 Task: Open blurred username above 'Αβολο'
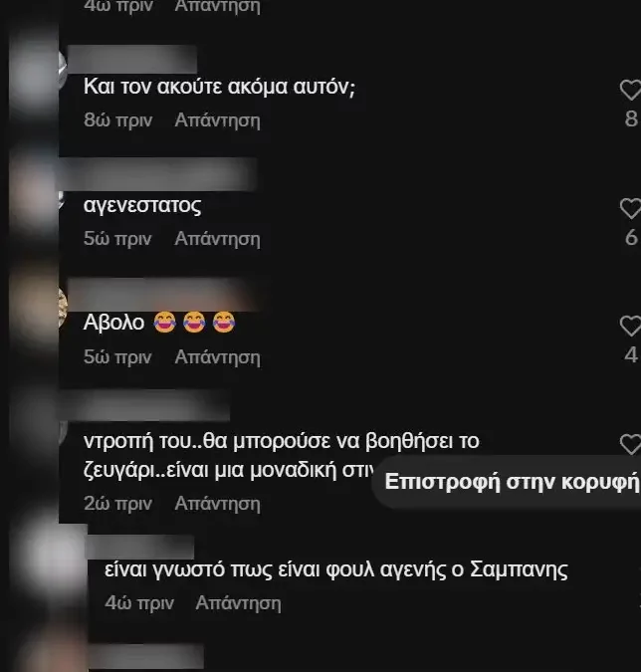(x=163, y=295)
